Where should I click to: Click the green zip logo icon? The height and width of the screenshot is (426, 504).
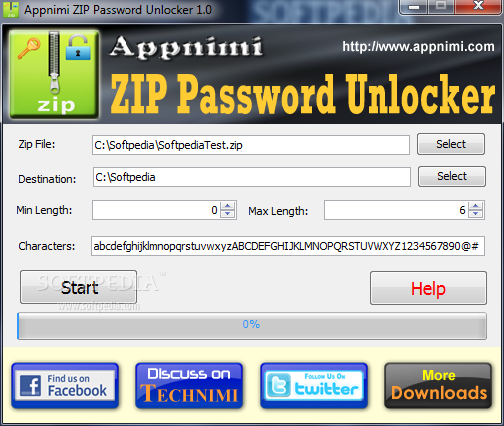pos(54,75)
